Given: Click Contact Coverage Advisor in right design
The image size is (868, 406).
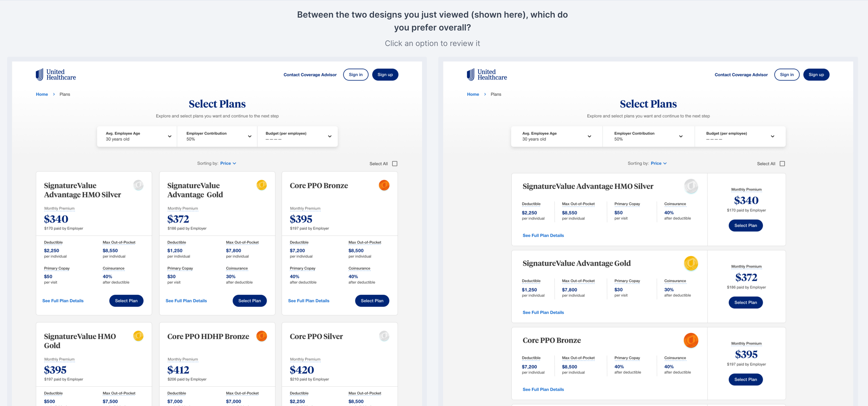Looking at the screenshot, I should (x=741, y=75).
